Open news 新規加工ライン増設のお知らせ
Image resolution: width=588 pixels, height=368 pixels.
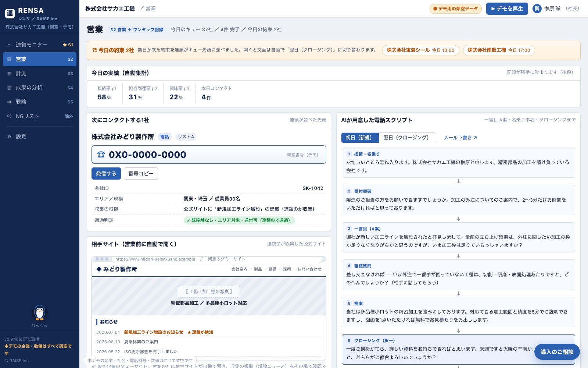[154, 332]
